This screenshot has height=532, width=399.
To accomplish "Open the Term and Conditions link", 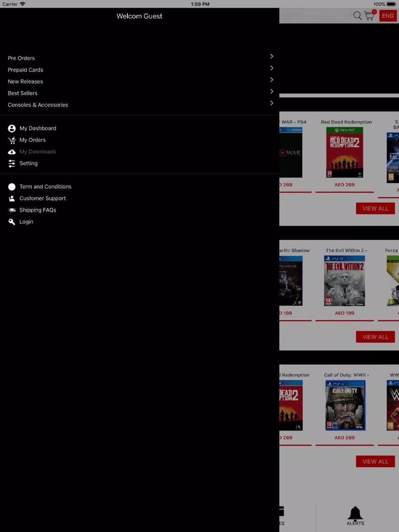I will click(45, 187).
